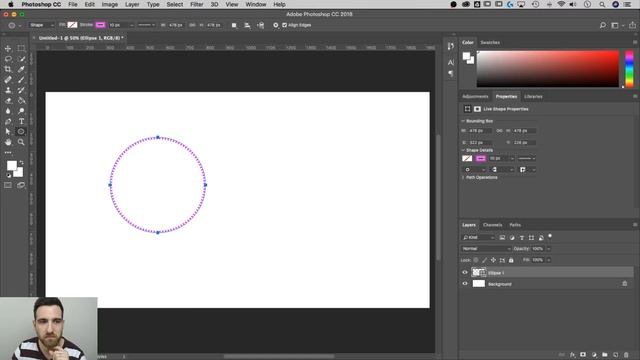640x360 pixels.
Task: Open the Opacity slider arrow
Action: pos(549,249)
